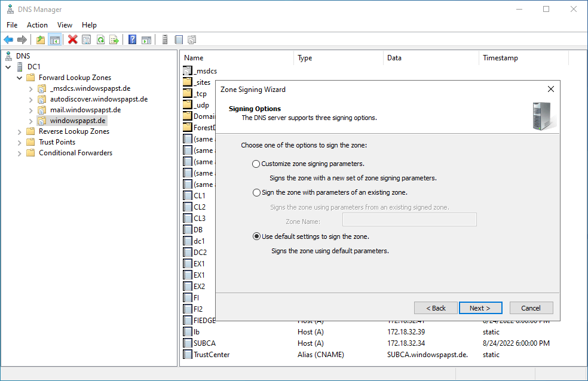Click the red Delete X icon
Screen dimensions: 588x381
pos(73,40)
